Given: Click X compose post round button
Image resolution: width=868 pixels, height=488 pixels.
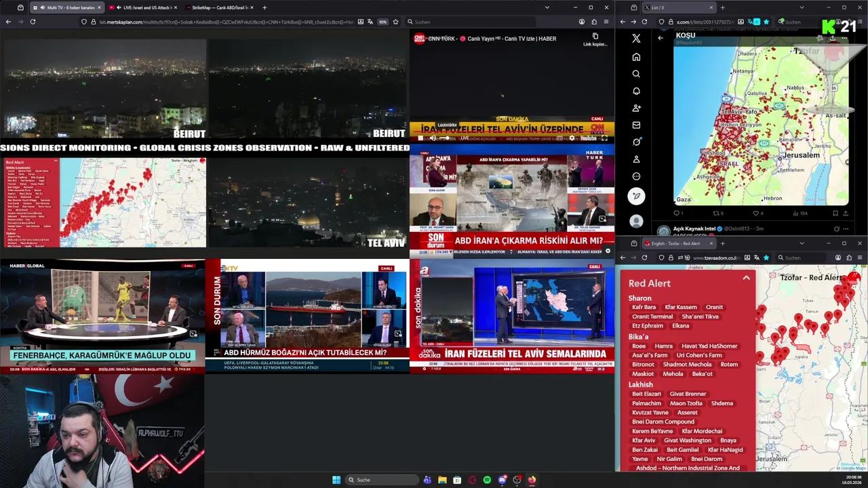Looking at the screenshot, I should pyautogui.click(x=636, y=196).
